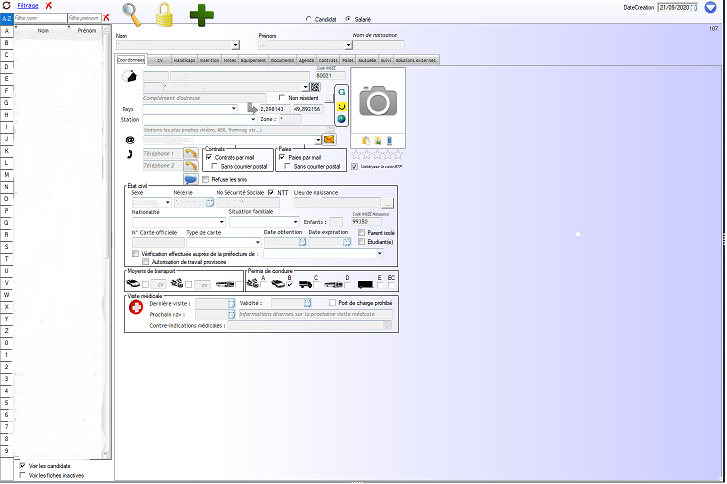Image resolution: width=727 pixels, height=484 pixels.
Task: Open the Documents tab
Action: click(x=282, y=60)
